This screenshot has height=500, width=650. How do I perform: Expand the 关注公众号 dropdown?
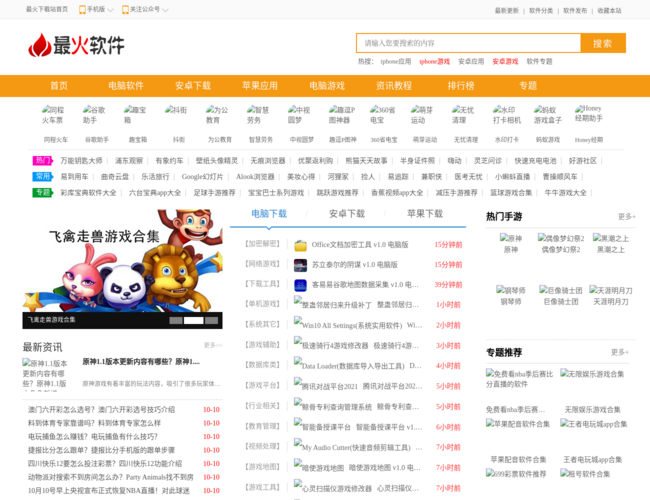[x=145, y=10]
